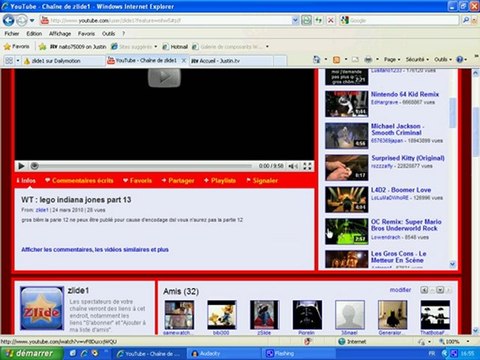Screen dimensions: 480x360
Task: Click the blue help question icon
Action: [x=460, y=60]
